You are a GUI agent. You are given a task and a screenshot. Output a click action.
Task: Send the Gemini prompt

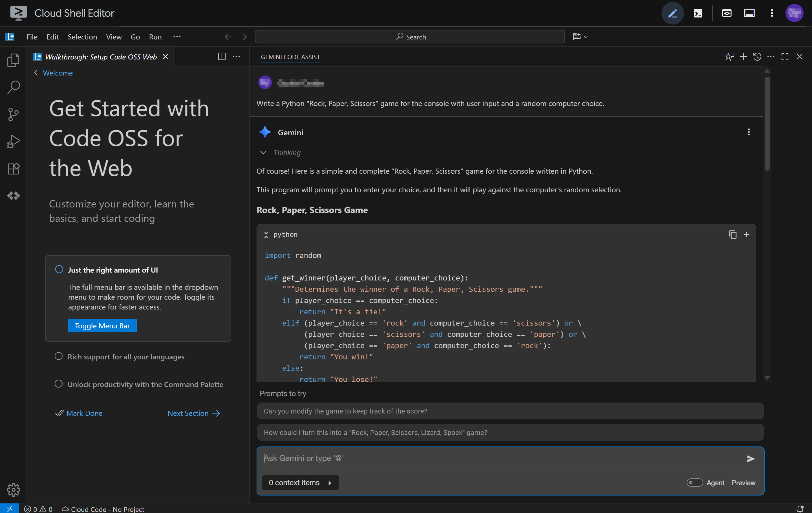pos(751,458)
